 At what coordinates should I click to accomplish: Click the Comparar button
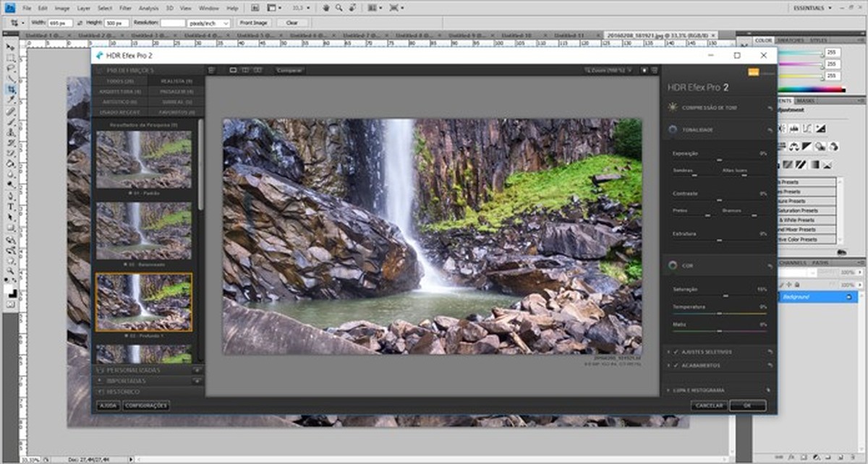pyautogui.click(x=289, y=70)
